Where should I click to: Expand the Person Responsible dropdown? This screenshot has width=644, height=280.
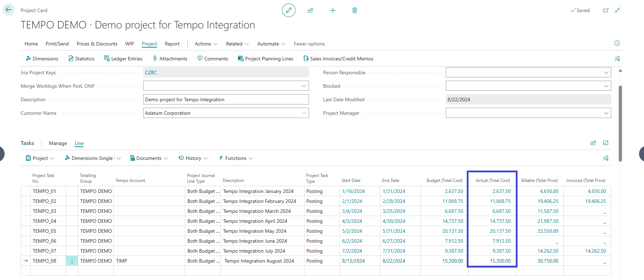point(606,72)
